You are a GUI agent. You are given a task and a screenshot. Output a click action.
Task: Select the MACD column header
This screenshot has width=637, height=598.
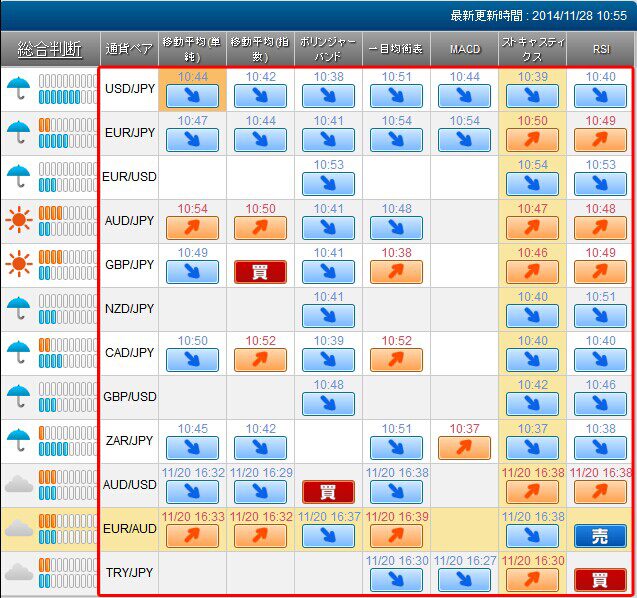tap(464, 48)
